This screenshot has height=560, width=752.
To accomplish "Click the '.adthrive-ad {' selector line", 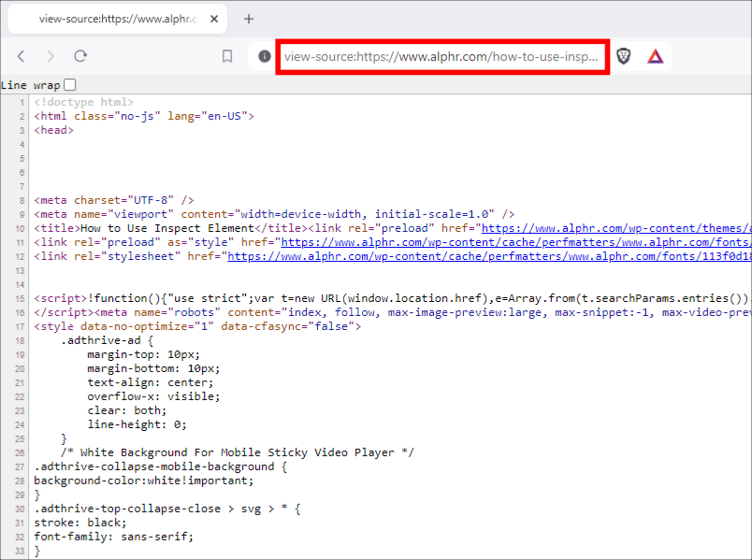I will [x=108, y=340].
